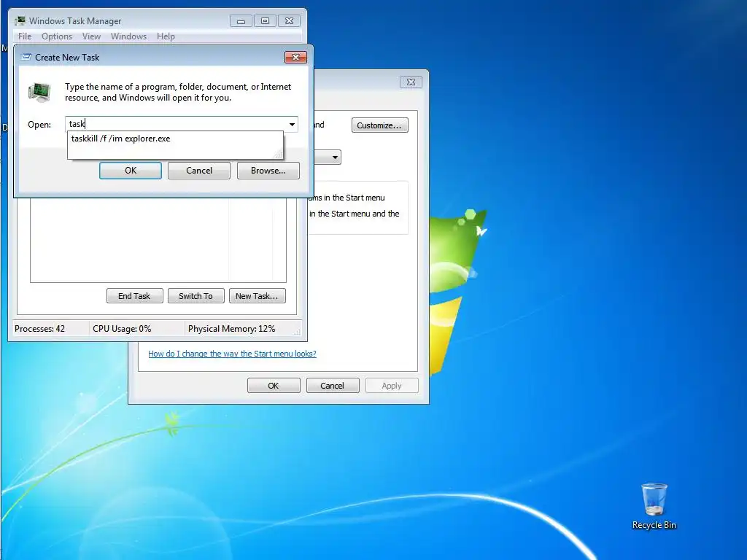Open the File menu in Task Manager

click(25, 36)
